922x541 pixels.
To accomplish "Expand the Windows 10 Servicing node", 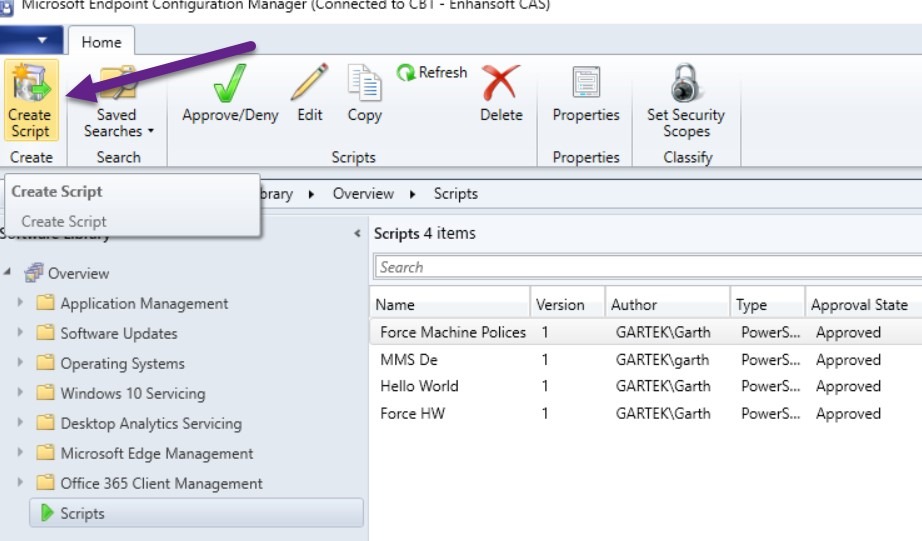I will [20, 392].
